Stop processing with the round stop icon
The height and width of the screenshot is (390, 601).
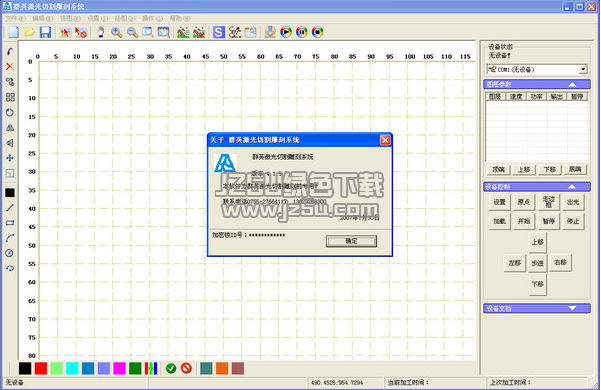coord(317,32)
